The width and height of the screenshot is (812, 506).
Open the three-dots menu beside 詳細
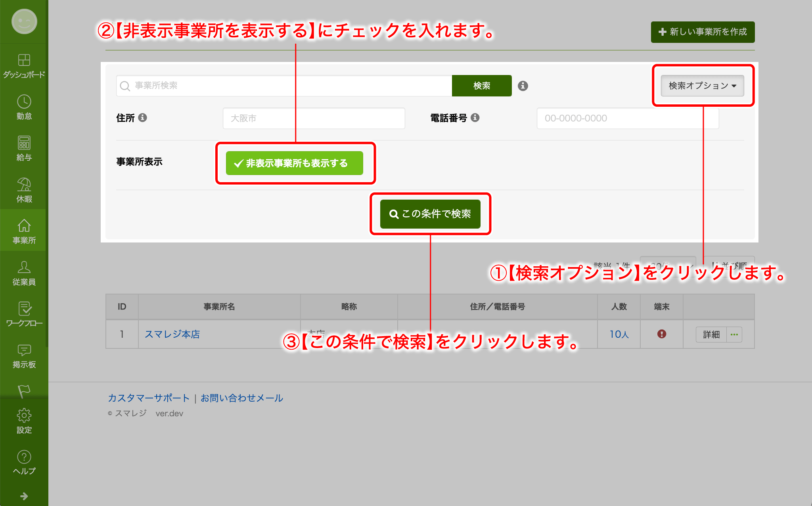pos(734,335)
